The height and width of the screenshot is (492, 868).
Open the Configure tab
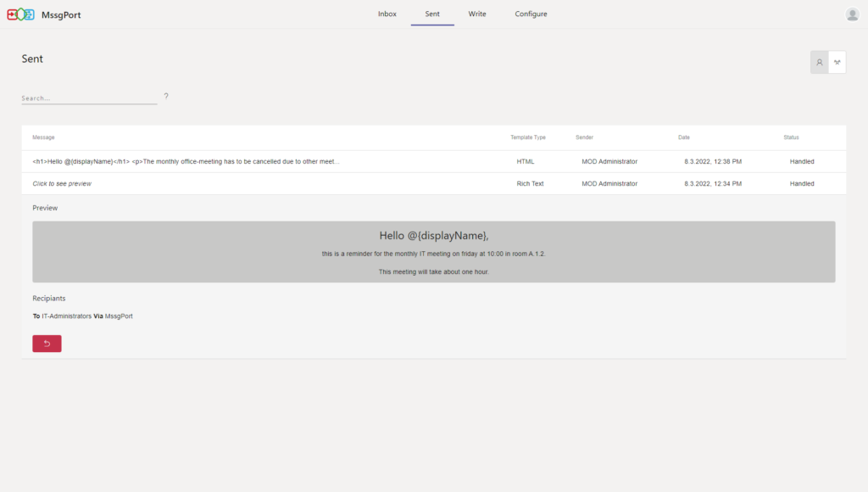pos(531,14)
